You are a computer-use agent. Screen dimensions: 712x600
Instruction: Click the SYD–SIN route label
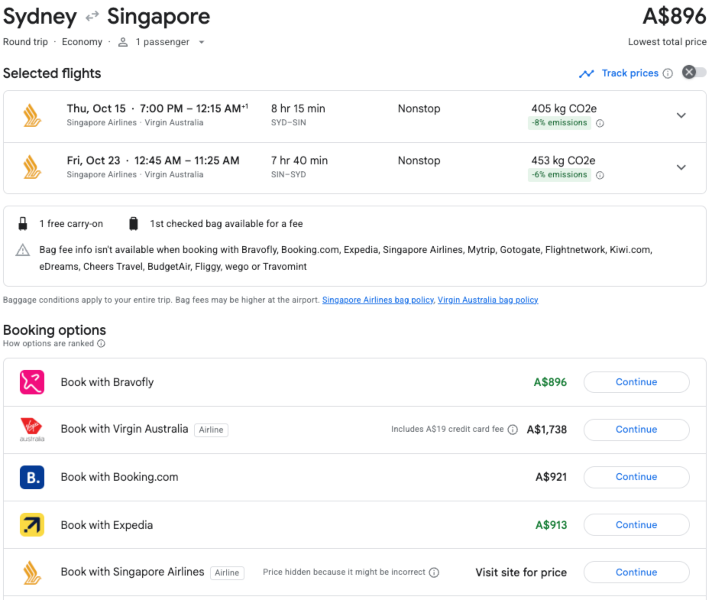[288, 123]
